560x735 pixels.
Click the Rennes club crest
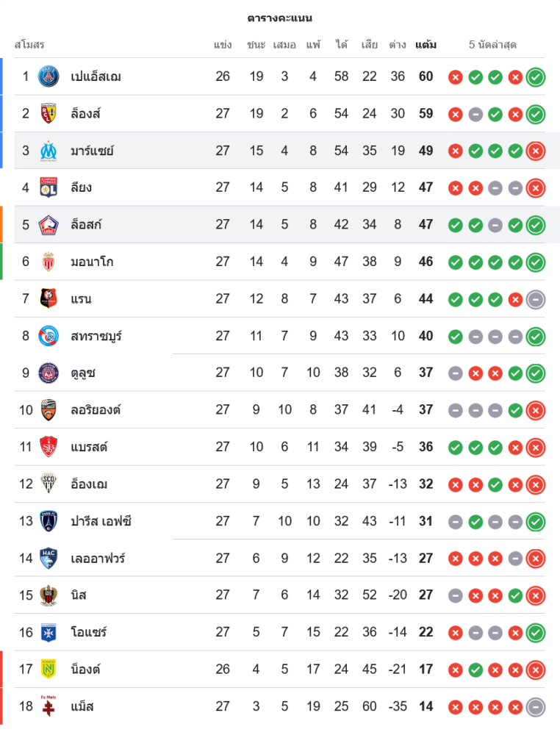click(x=49, y=298)
